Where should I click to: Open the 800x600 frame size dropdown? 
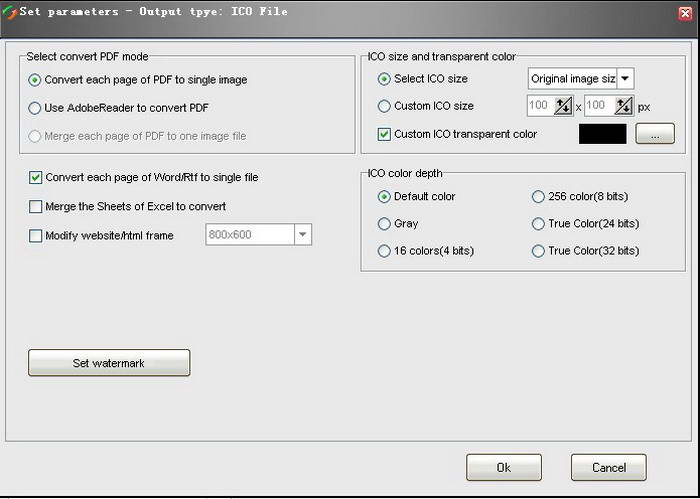(x=303, y=235)
